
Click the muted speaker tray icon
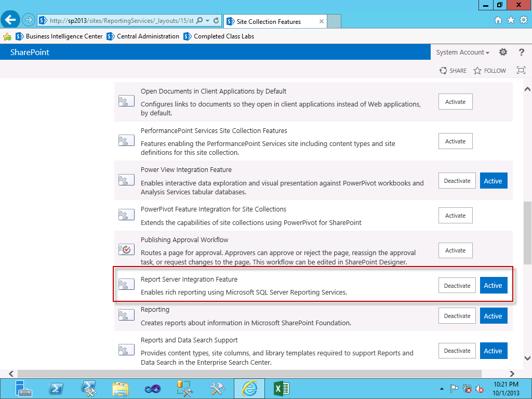pyautogui.click(x=480, y=389)
